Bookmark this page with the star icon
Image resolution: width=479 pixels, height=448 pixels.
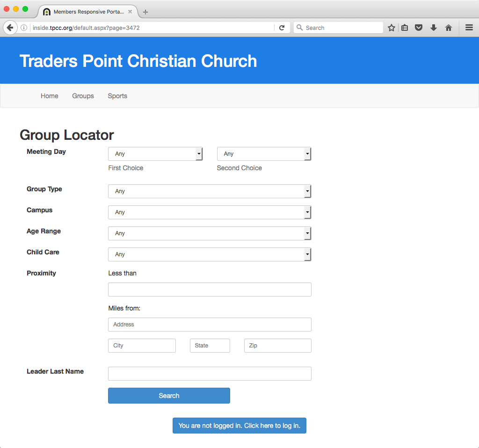pyautogui.click(x=392, y=28)
